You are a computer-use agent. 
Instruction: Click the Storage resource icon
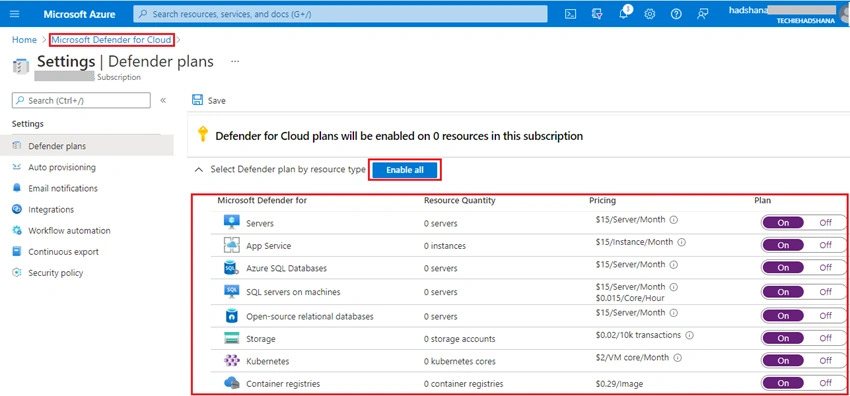coord(231,339)
